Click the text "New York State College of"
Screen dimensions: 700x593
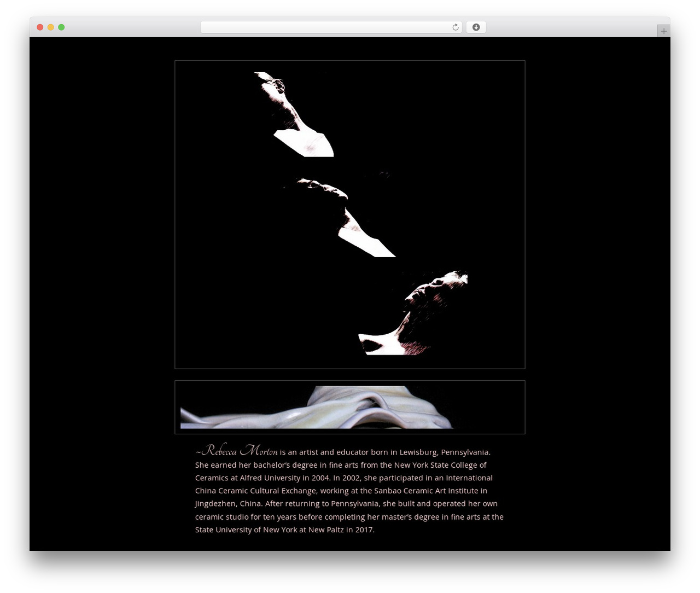(x=440, y=465)
